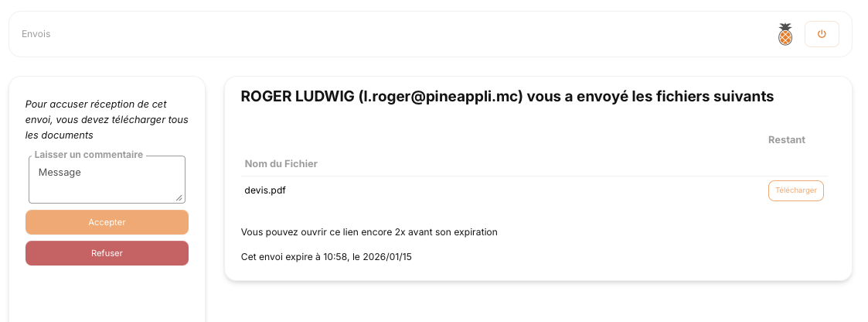Click the sender email l.roger@pineappli.mc heading

441,97
